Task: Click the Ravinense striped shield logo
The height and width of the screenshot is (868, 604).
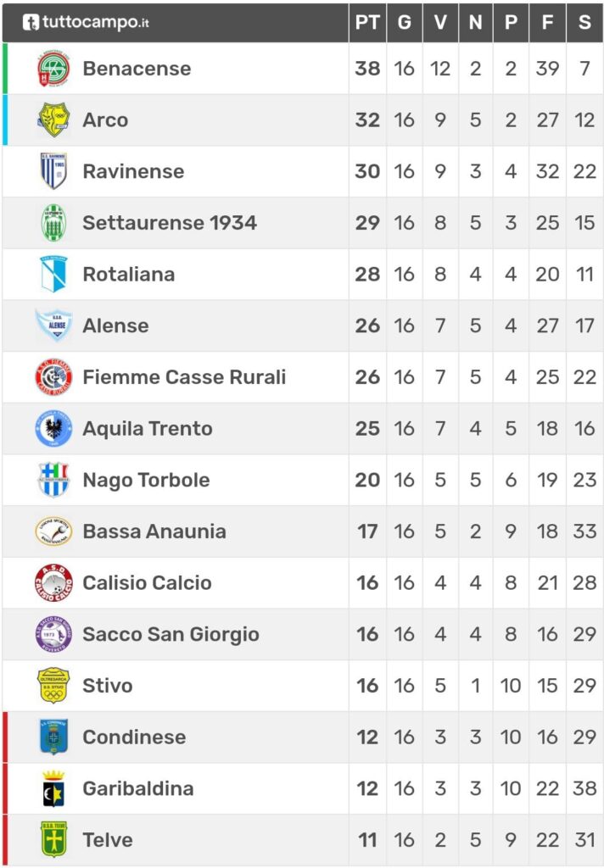Action: (53, 171)
